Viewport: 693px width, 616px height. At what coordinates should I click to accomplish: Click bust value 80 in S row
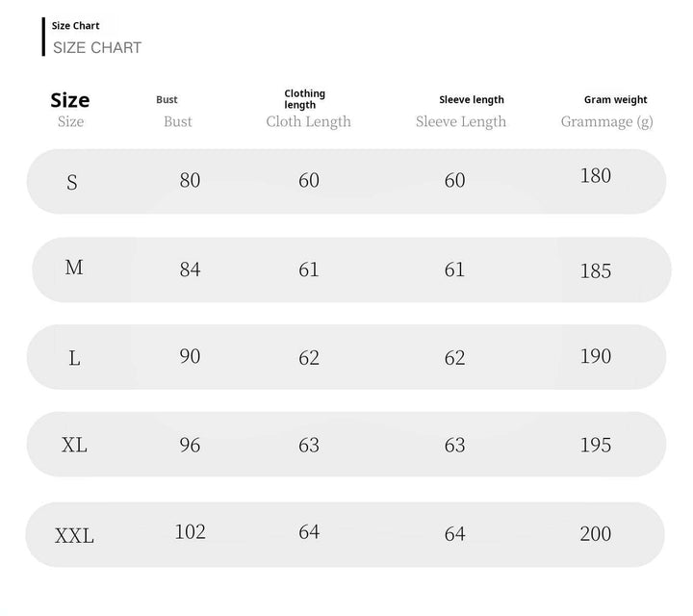(190, 180)
